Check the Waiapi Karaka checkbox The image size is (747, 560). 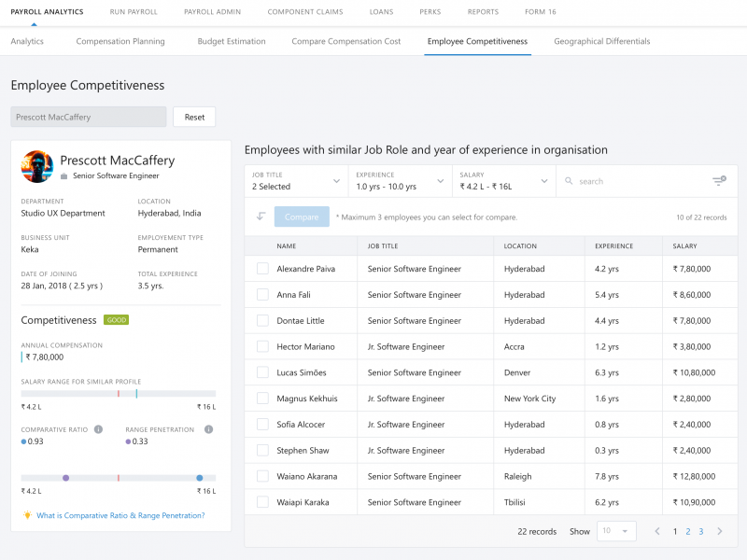click(262, 502)
